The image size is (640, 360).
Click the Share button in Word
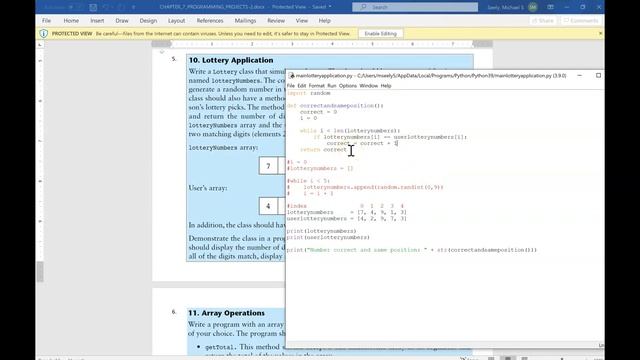[543, 20]
